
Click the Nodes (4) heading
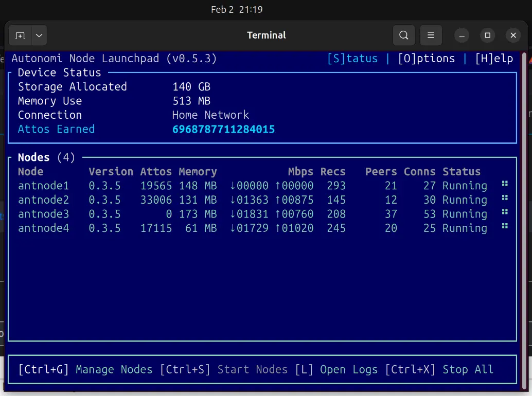[x=46, y=157]
